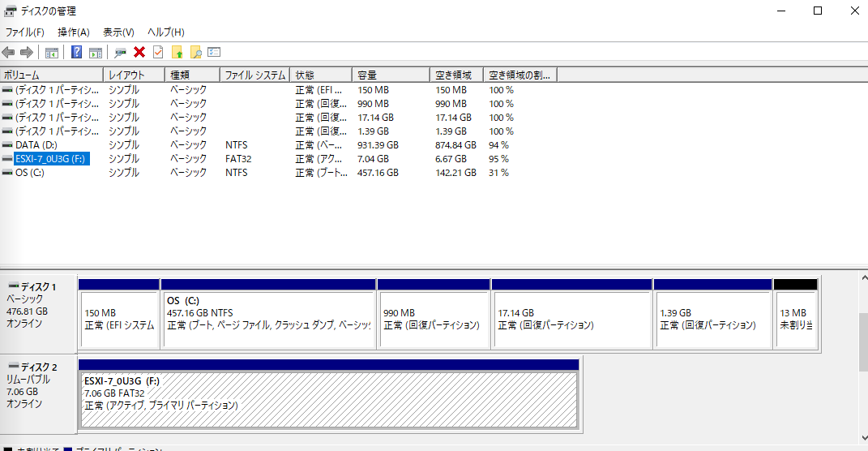
Task: Sort by the ファイル システム column header
Action: click(254, 75)
